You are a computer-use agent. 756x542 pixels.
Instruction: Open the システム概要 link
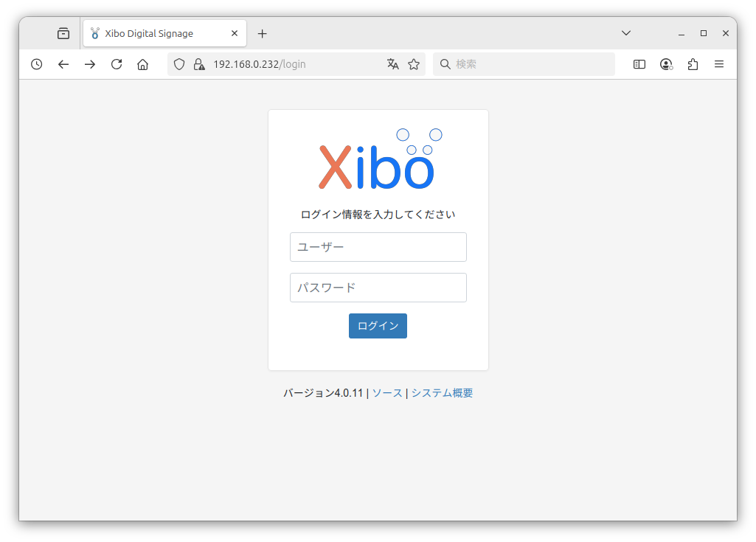point(442,393)
